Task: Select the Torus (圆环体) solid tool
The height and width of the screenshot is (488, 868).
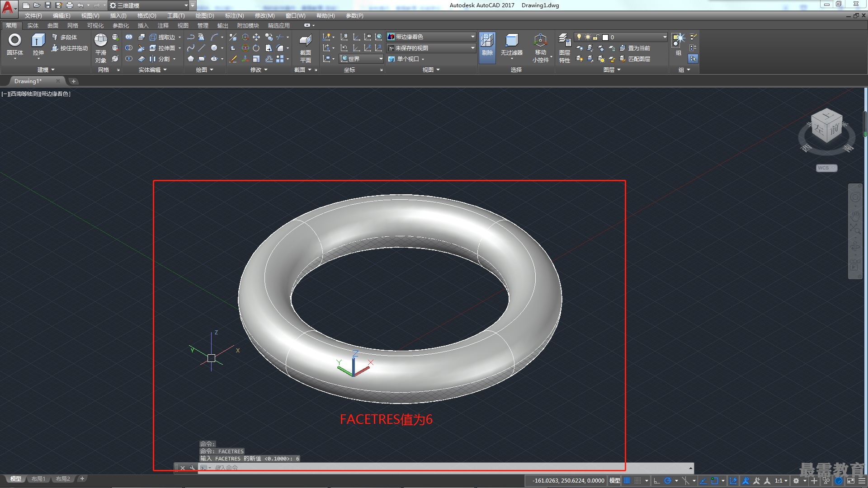Action: coord(14,44)
